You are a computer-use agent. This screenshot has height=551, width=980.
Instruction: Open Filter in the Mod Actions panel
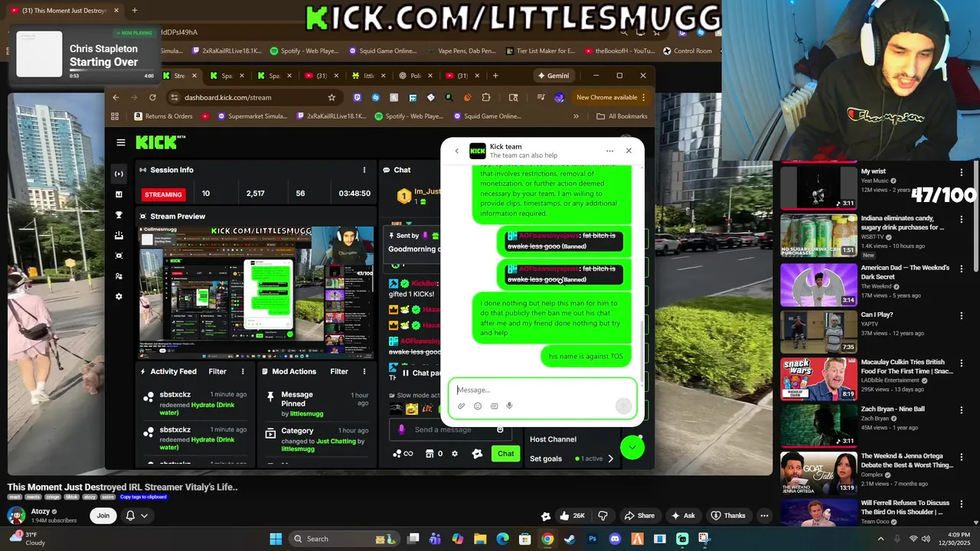(x=339, y=371)
